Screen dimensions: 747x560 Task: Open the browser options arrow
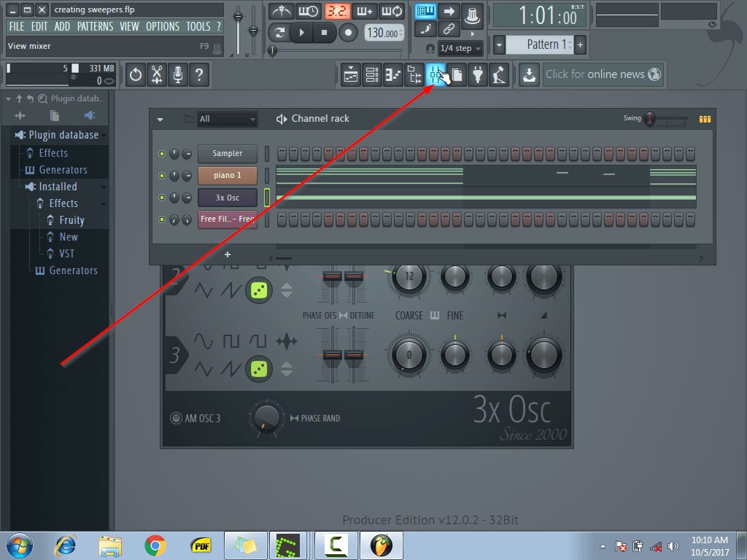point(8,99)
